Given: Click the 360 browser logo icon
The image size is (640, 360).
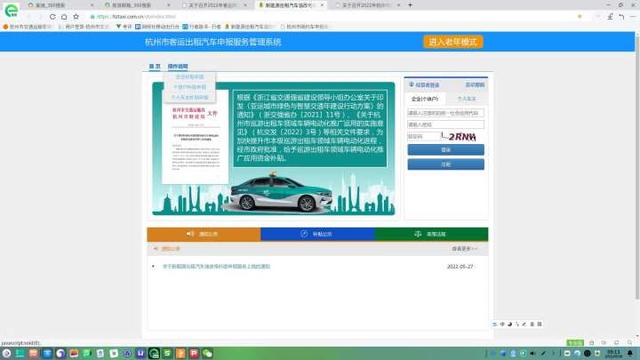Looking at the screenshot, I should [x=11, y=10].
